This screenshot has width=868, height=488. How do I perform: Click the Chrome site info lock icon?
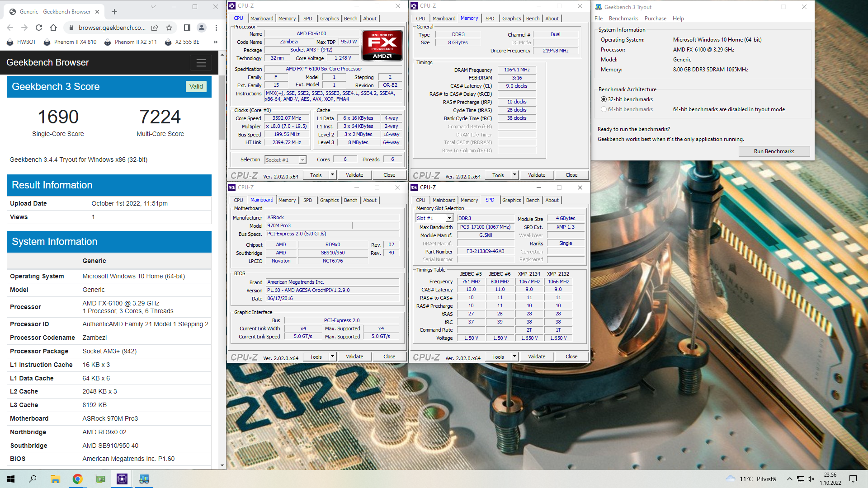71,28
